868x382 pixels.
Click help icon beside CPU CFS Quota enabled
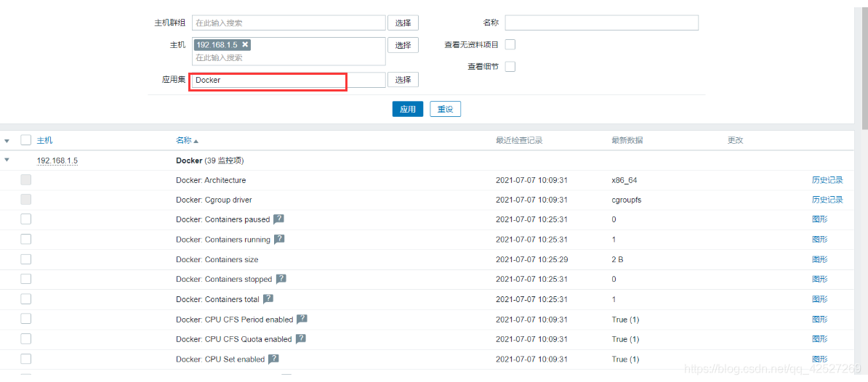(x=301, y=338)
